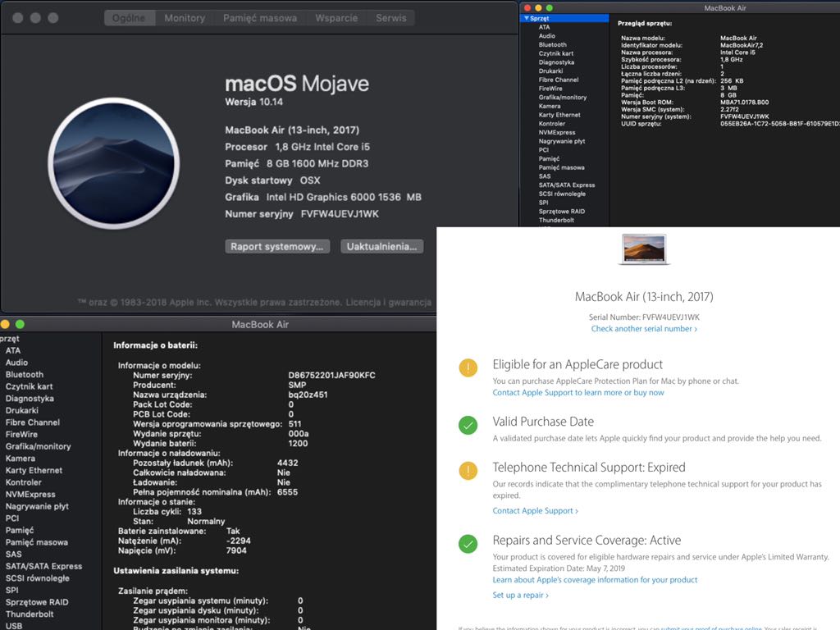Screen dimensions: 840x630
Task: Click the Uaktualnienia button
Action: (x=382, y=246)
